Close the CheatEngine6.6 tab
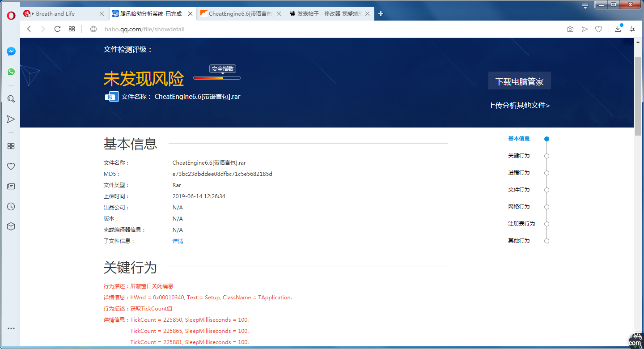Image resolution: width=644 pixels, height=349 pixels. click(x=279, y=14)
